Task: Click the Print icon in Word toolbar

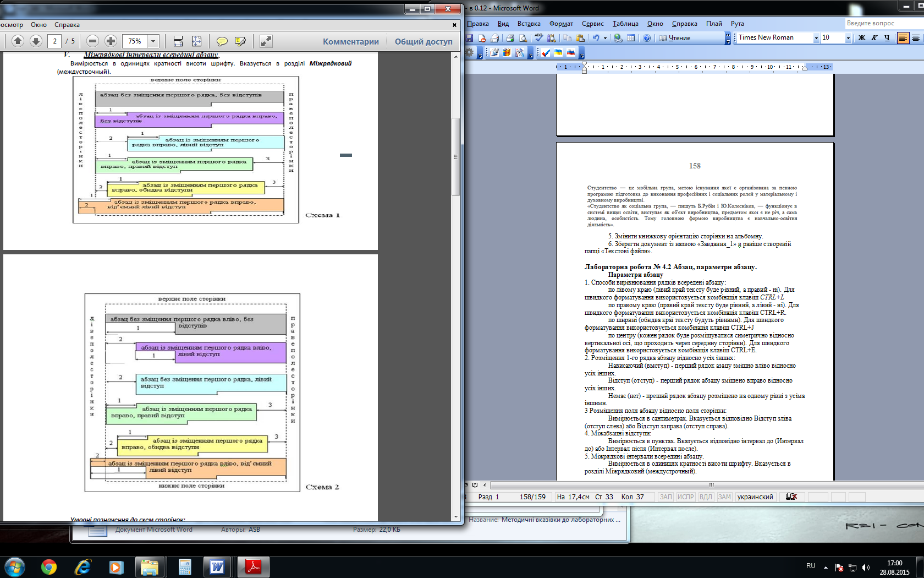Action: click(510, 38)
